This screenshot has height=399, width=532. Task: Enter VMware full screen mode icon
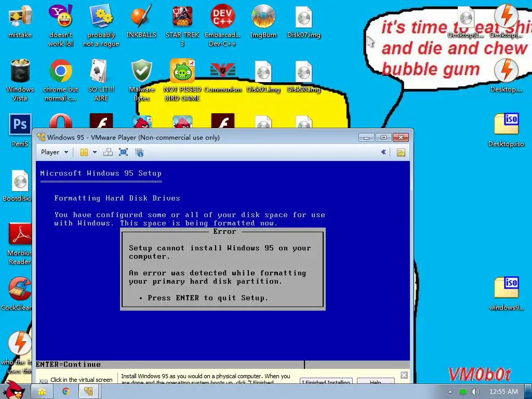(124, 152)
